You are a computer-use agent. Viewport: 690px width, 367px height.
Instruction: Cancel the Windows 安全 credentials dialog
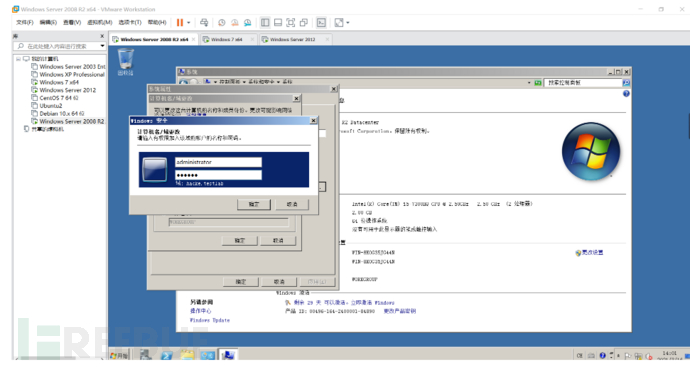click(x=292, y=205)
